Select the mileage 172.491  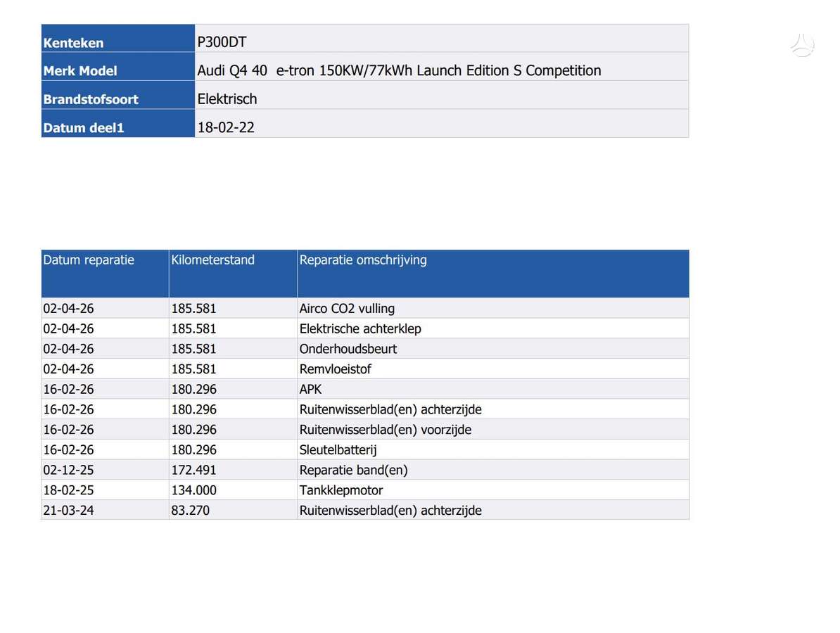[193, 470]
